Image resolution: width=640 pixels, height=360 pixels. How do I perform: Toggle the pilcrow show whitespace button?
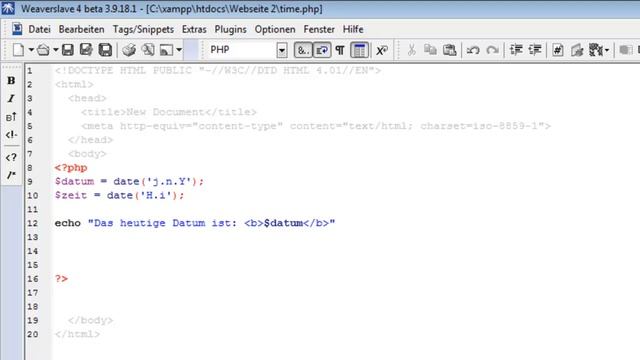coord(340,50)
